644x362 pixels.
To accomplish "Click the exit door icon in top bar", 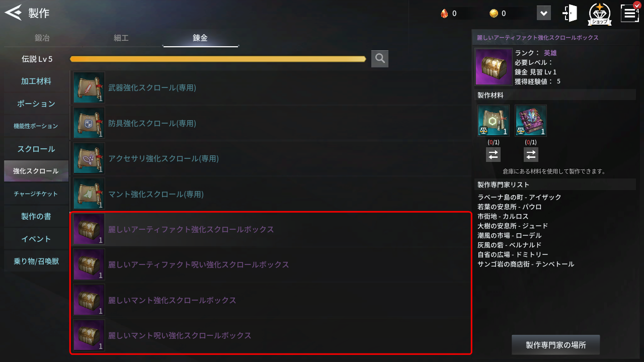I will 570,13.
